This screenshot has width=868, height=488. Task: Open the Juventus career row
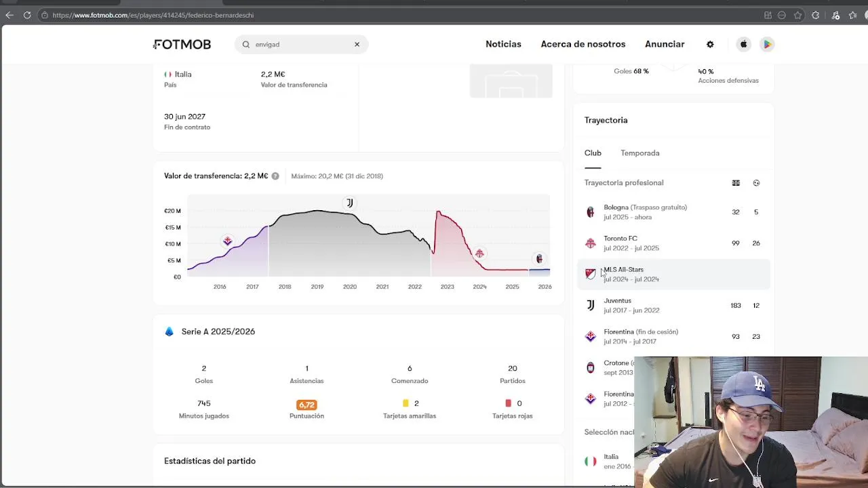[x=673, y=306]
